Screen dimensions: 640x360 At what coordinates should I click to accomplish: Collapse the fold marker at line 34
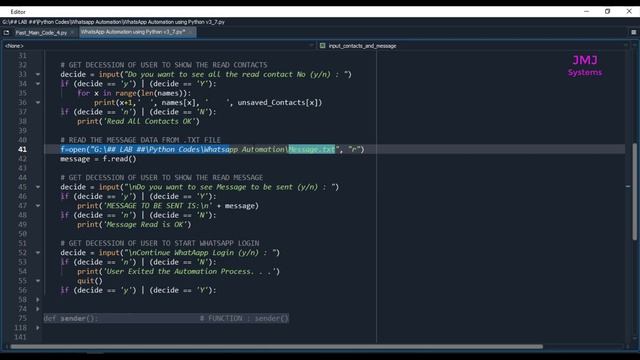pyautogui.click(x=38, y=84)
